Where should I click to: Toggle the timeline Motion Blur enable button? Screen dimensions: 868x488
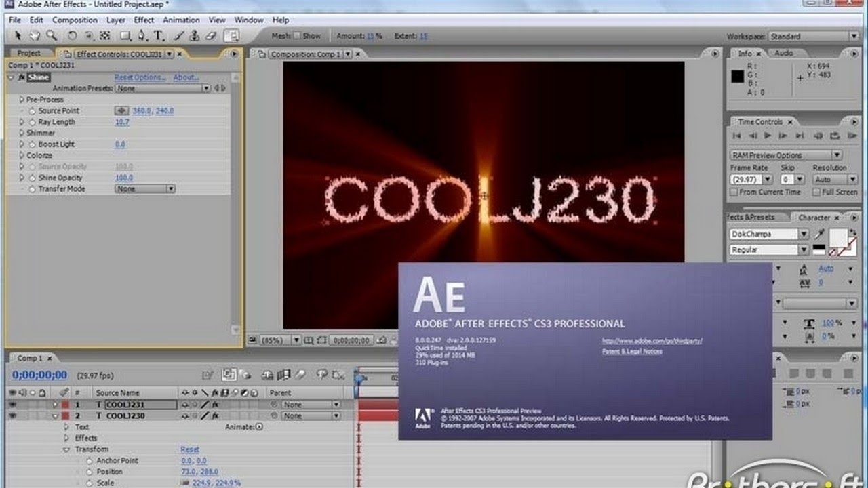pyautogui.click(x=301, y=374)
